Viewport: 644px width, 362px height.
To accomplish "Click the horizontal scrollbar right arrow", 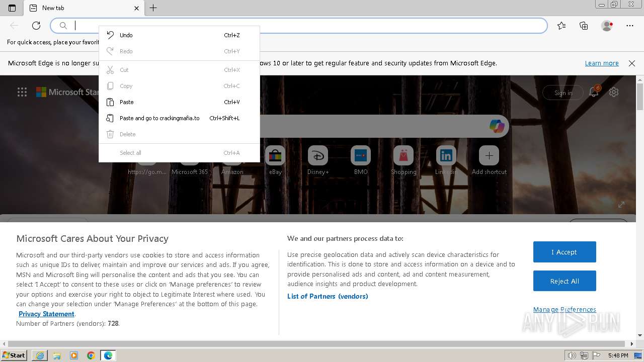I will click(x=632, y=344).
